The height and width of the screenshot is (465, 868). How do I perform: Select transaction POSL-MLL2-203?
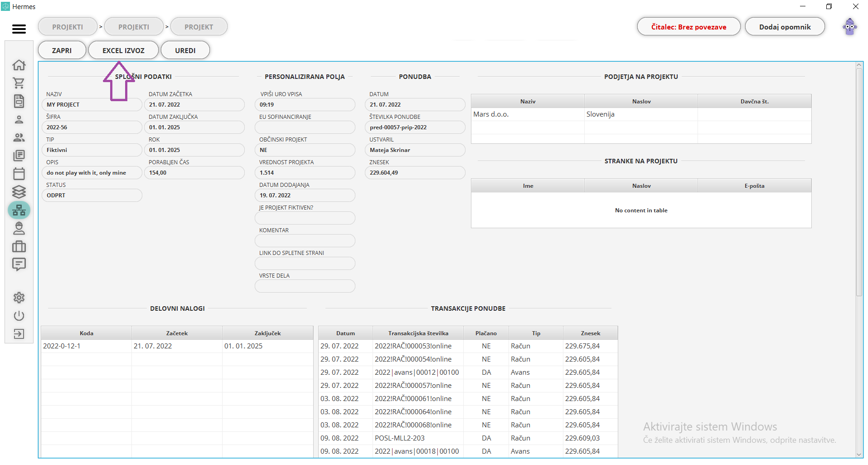[x=468, y=438]
